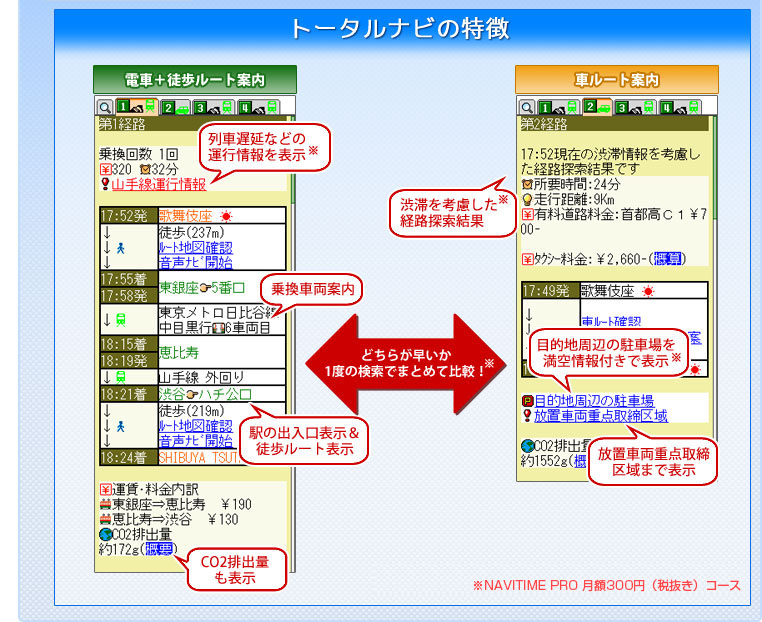Open 概算 link next to タクシー料金 ¥2,660
This screenshot has height=622, width=762.
point(668,259)
